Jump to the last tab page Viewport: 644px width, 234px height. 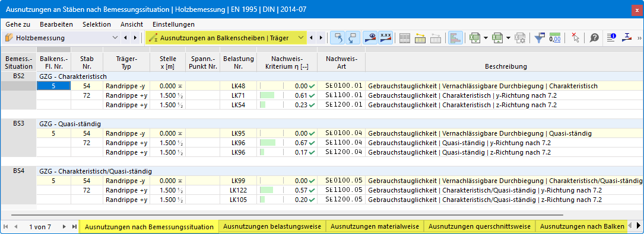74,227
